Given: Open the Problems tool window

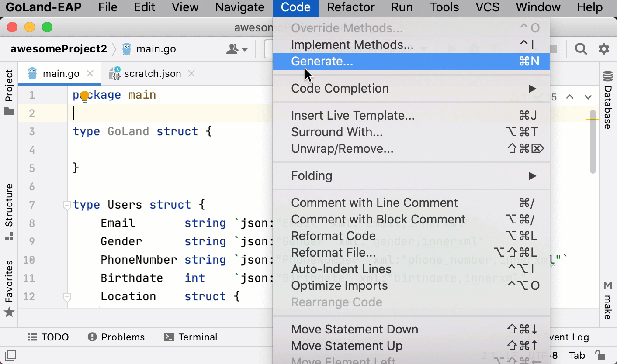Looking at the screenshot, I should tap(116, 337).
